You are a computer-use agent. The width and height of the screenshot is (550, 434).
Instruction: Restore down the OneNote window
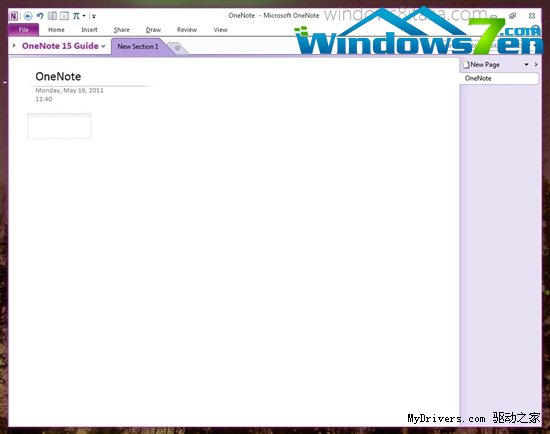tap(512, 16)
